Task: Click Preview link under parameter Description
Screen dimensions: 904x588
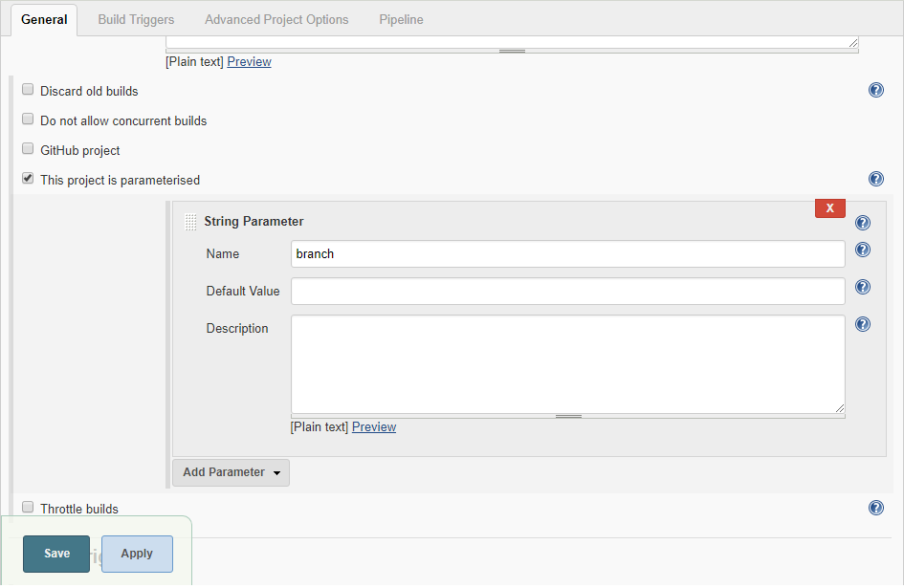Action: 374,427
